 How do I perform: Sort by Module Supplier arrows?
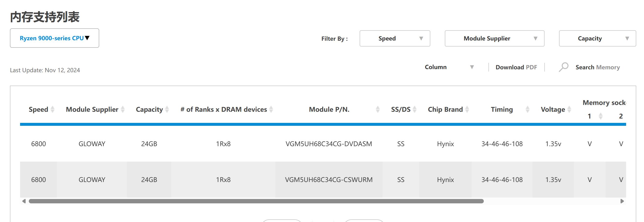pyautogui.click(x=123, y=109)
